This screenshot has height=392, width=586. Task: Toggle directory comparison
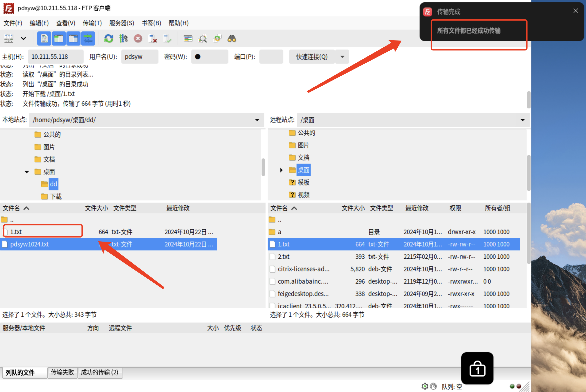coord(202,38)
